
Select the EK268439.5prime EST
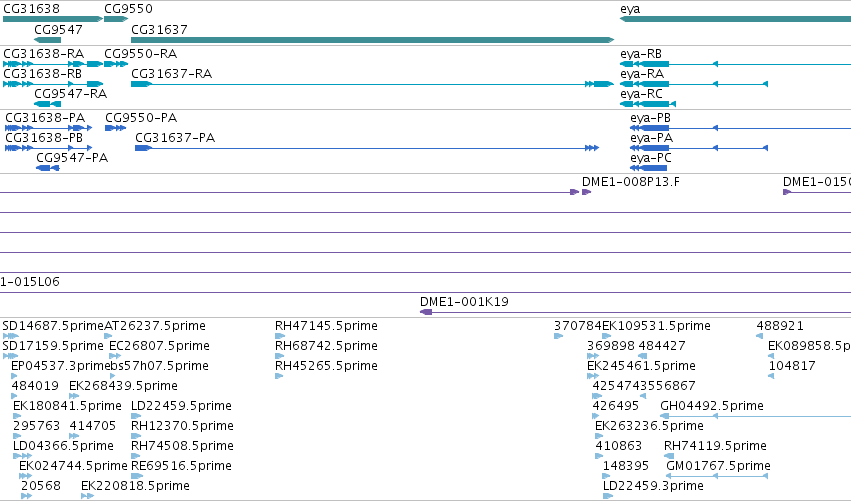[x=123, y=385]
